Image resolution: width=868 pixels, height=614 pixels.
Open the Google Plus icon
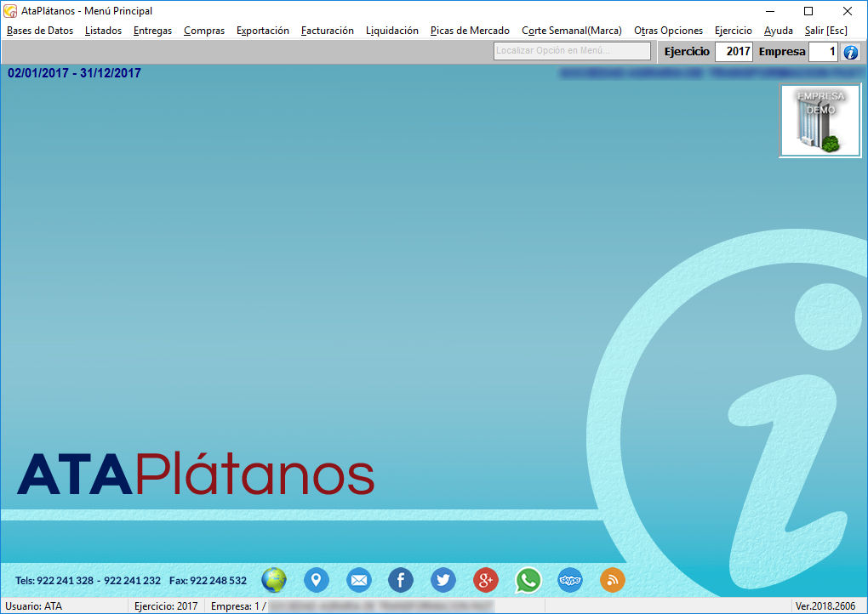point(486,580)
